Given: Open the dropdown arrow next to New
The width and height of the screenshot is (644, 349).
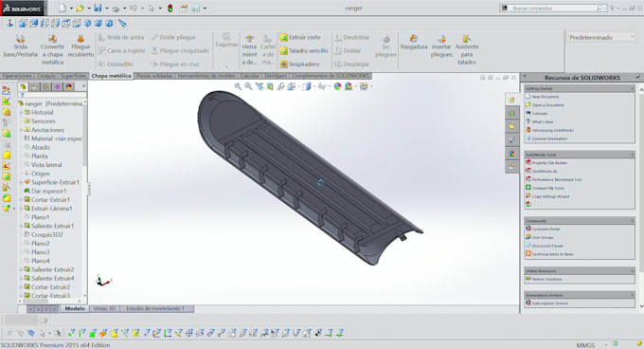Looking at the screenshot, I should click(x=71, y=9).
